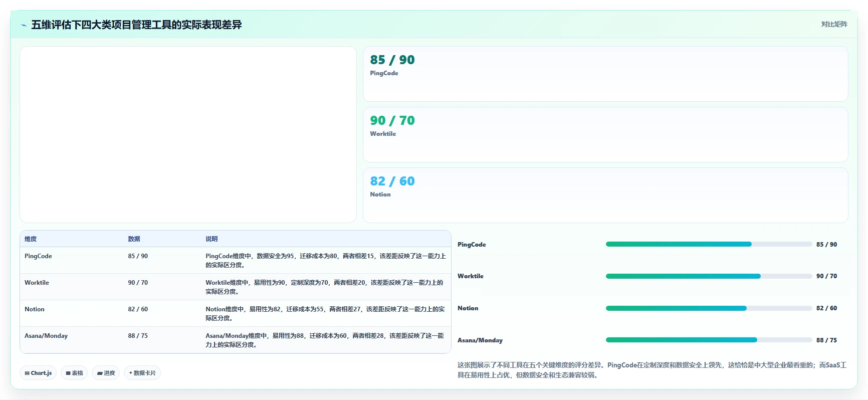
Task: Select the 85 / 90 value in the PingCode card
Action: 392,60
